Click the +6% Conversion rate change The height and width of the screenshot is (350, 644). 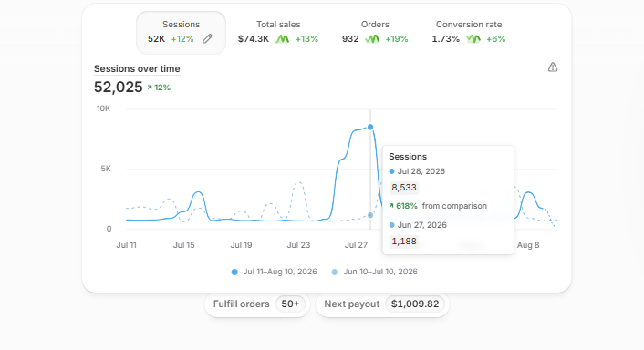point(495,39)
